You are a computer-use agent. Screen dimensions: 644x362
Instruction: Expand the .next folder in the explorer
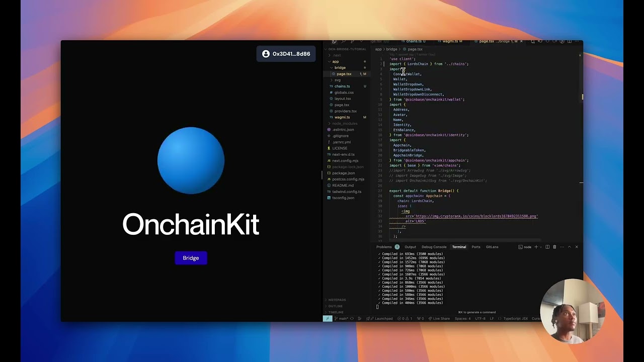(x=337, y=55)
